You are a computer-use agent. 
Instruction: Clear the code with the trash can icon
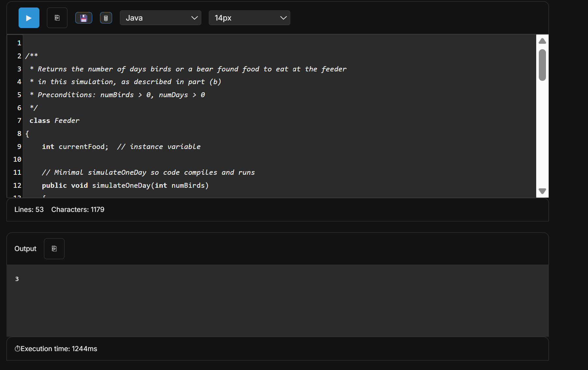(x=106, y=18)
